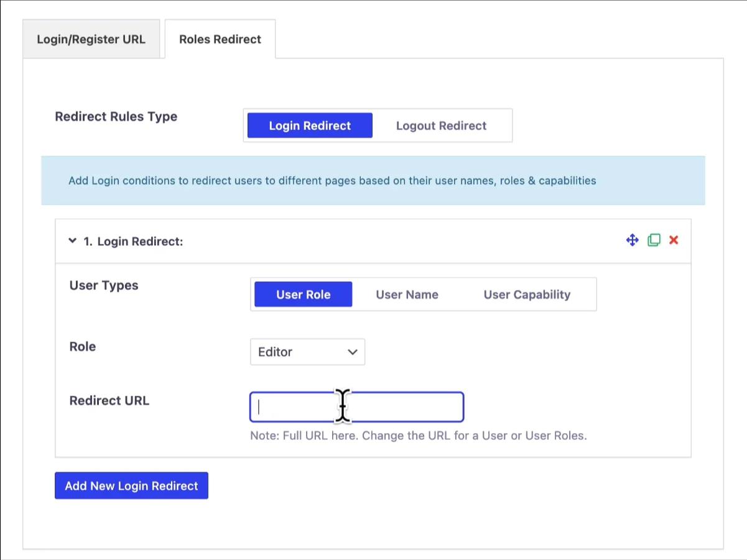Click the move (drag handle) icon for Login Redirect
This screenshot has height=560, width=747.
point(632,240)
